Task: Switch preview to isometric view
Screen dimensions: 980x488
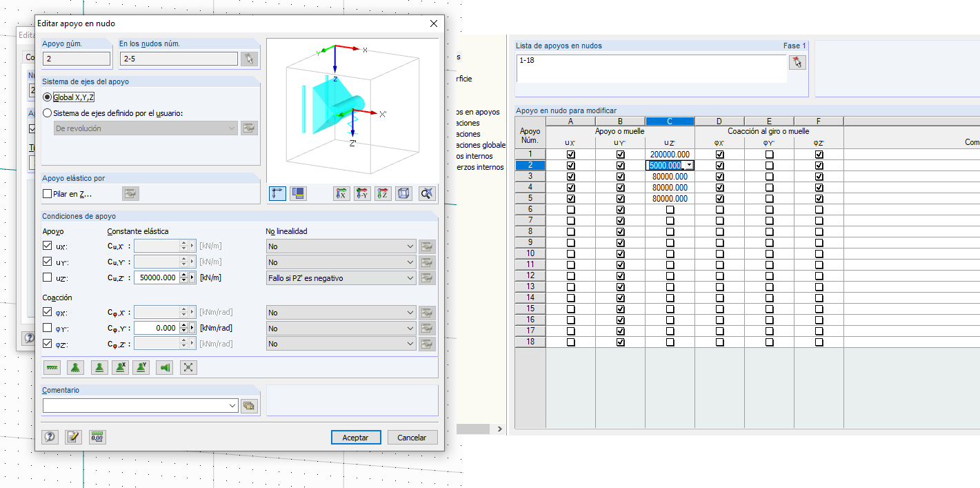Action: [x=404, y=193]
